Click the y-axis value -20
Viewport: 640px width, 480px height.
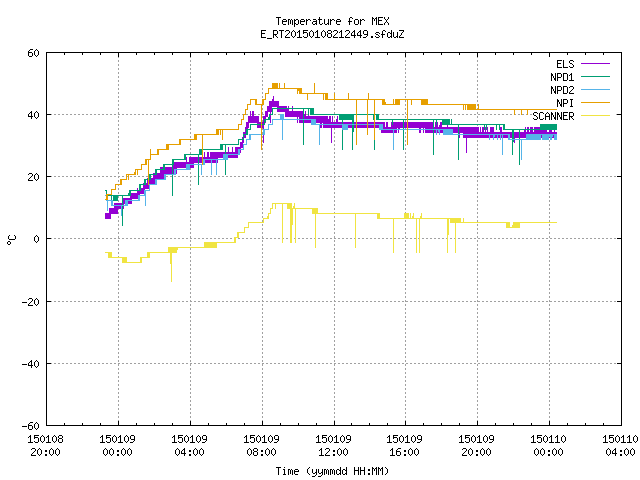pos(31,302)
